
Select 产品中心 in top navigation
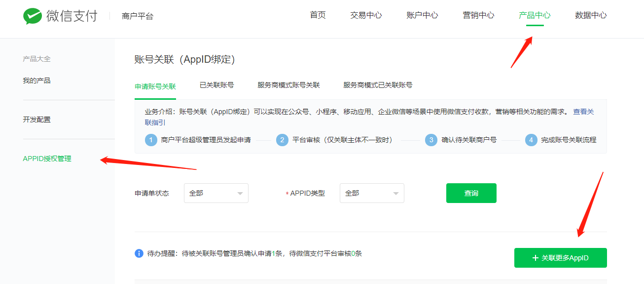tap(535, 15)
